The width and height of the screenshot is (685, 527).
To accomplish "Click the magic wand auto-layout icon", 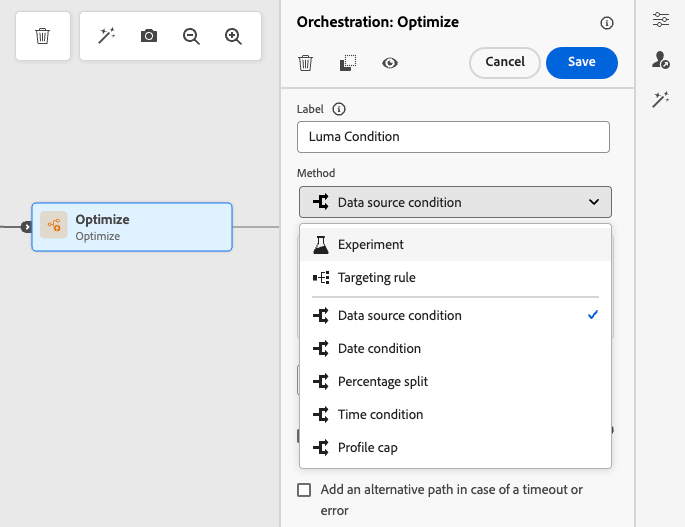I will point(106,36).
